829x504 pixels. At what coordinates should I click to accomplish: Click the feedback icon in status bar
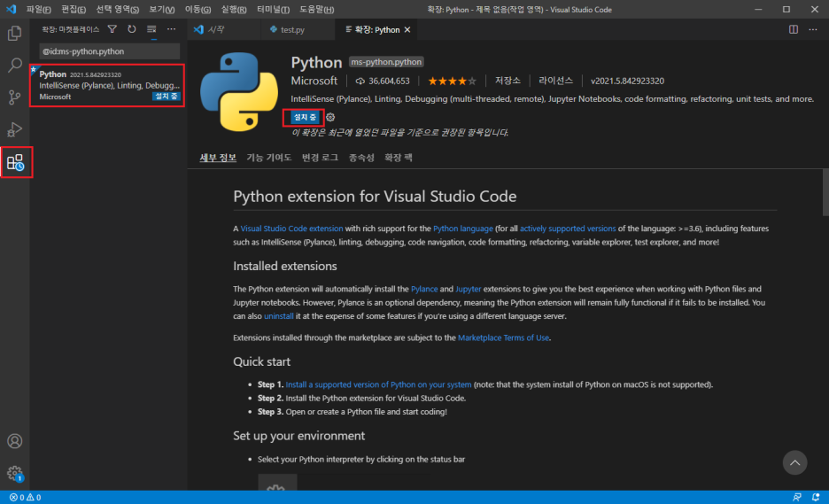click(797, 498)
